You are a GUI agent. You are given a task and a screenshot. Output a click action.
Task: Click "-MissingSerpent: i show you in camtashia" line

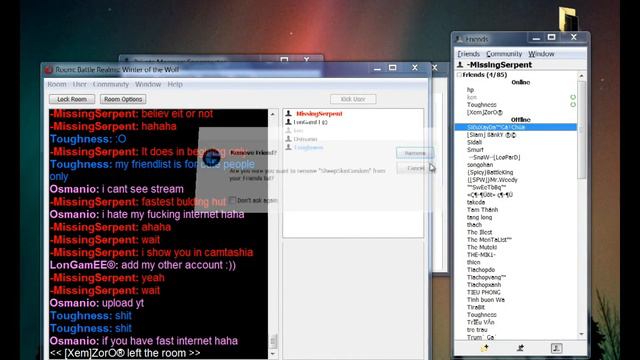pyautogui.click(x=151, y=252)
